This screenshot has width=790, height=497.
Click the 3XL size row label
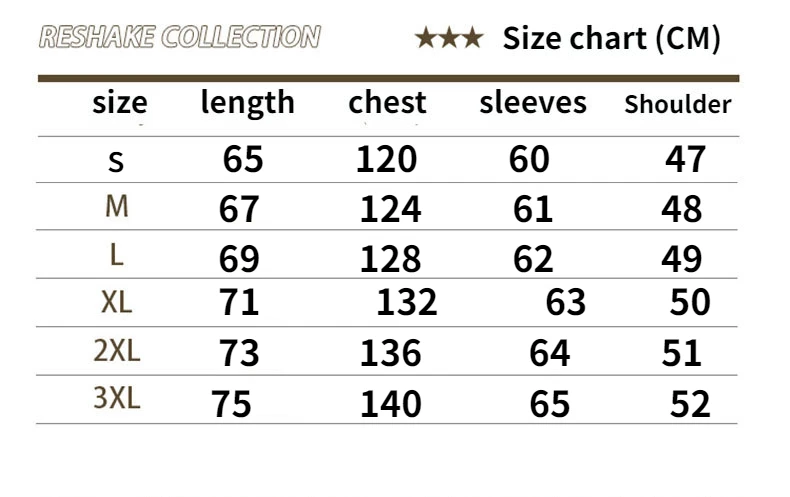[117, 398]
